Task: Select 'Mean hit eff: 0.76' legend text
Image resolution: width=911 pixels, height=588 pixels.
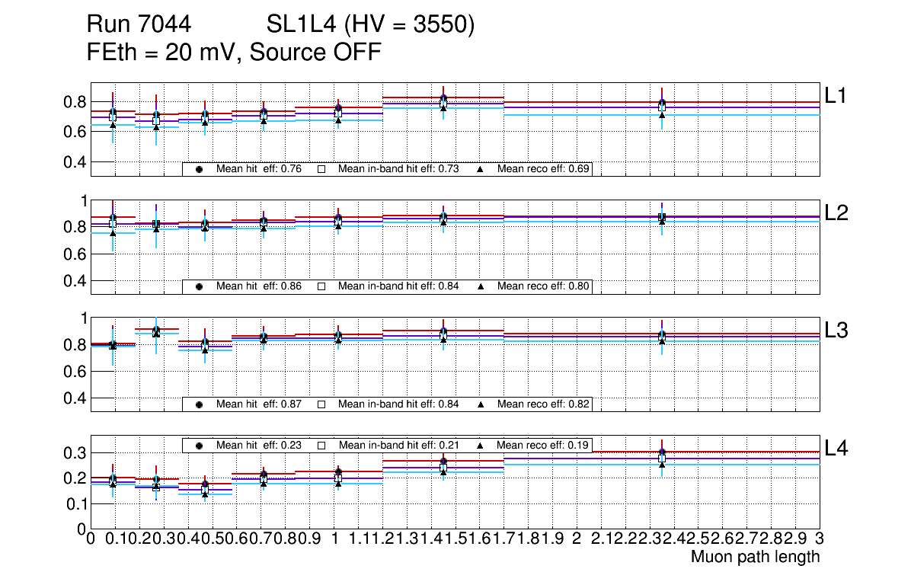Action: point(259,170)
